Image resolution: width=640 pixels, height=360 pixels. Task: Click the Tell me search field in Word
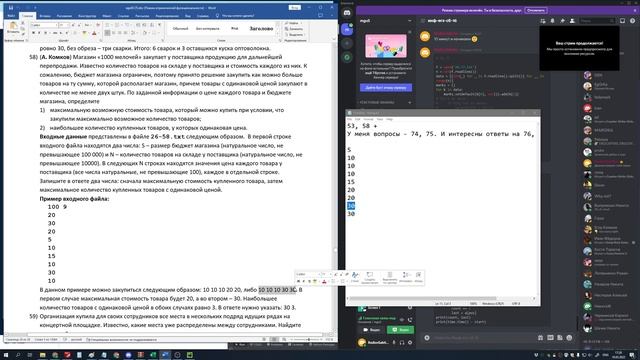pos(237,16)
